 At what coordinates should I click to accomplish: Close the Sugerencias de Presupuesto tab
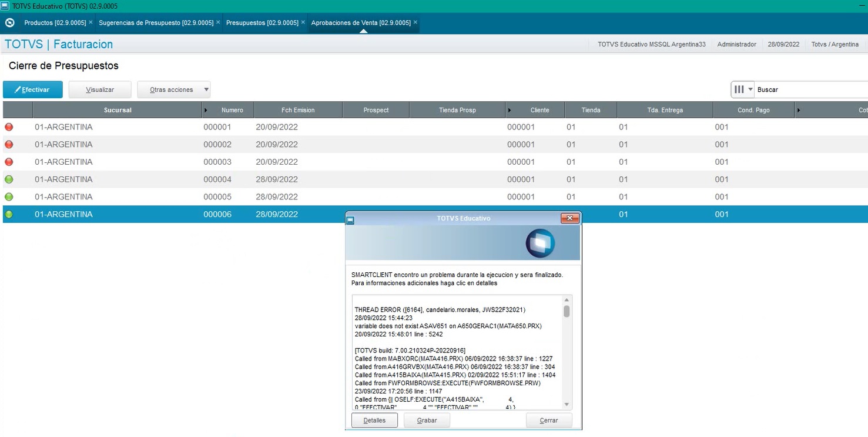pyautogui.click(x=218, y=22)
